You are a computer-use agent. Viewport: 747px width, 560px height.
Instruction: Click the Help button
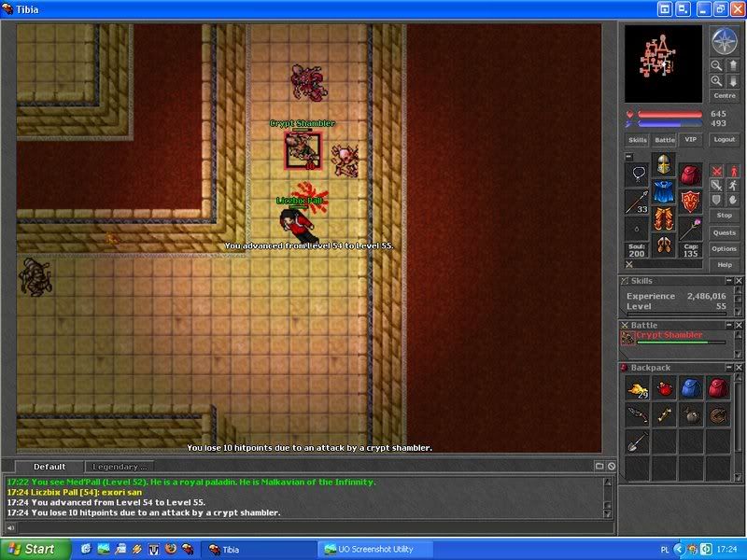[725, 265]
